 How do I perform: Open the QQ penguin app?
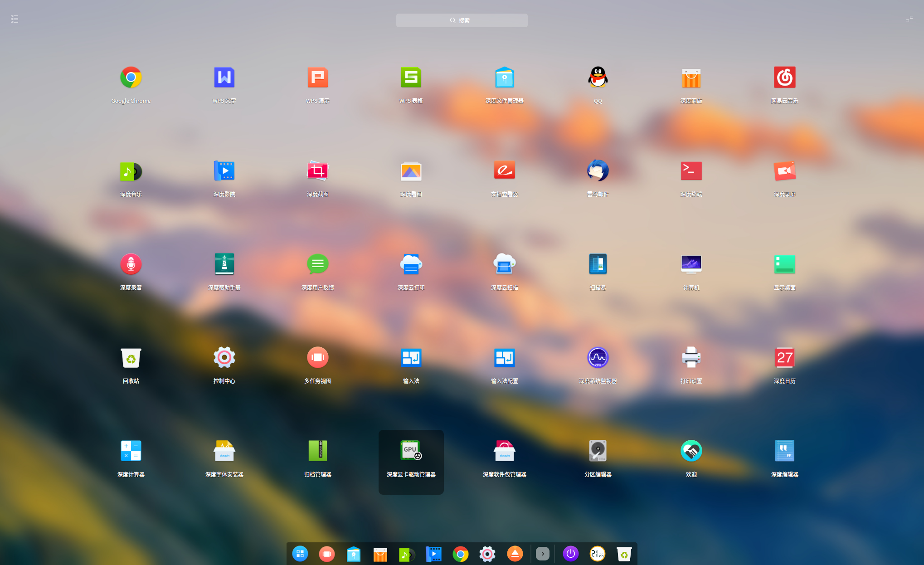point(598,78)
